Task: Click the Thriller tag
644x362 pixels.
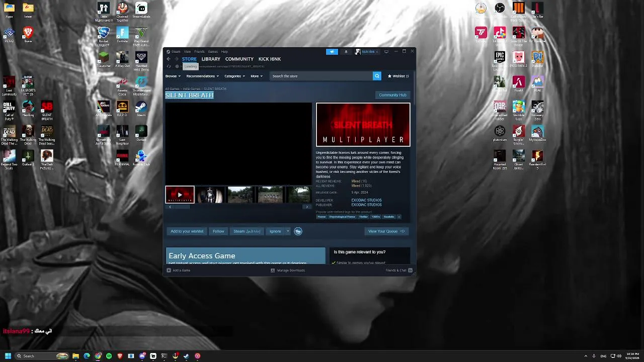Action: click(363, 217)
